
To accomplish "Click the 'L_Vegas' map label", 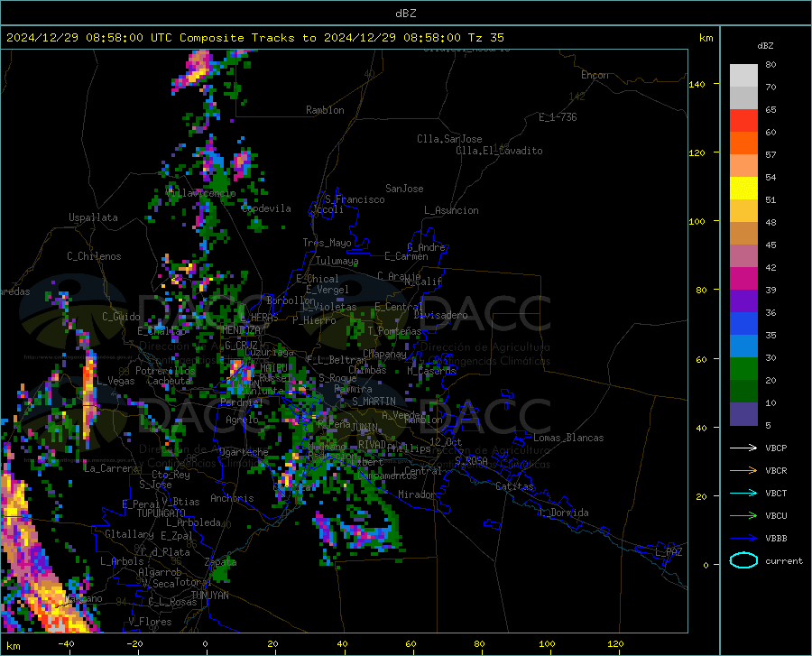I will [x=115, y=381].
